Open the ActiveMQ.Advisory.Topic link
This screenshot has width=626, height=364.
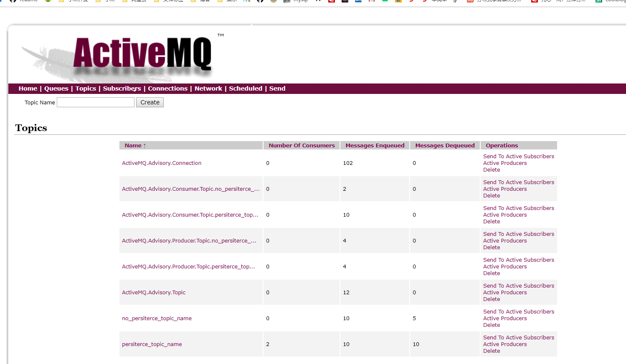coord(154,293)
